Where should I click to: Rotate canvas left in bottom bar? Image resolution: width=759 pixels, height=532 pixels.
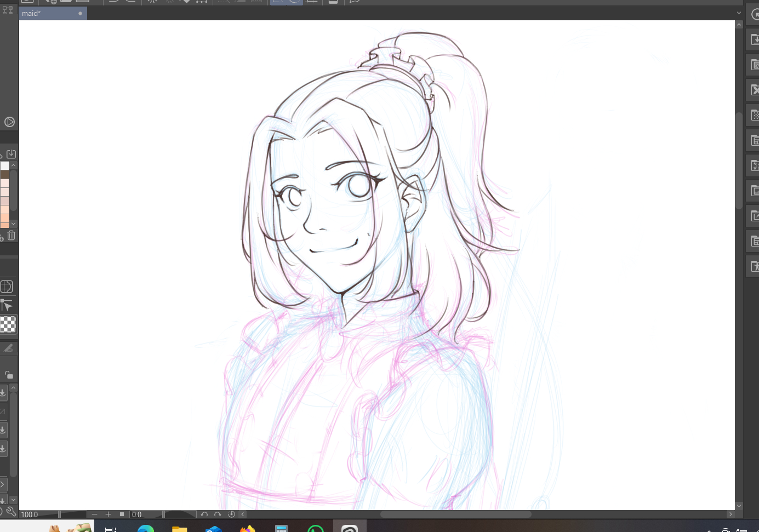point(204,514)
